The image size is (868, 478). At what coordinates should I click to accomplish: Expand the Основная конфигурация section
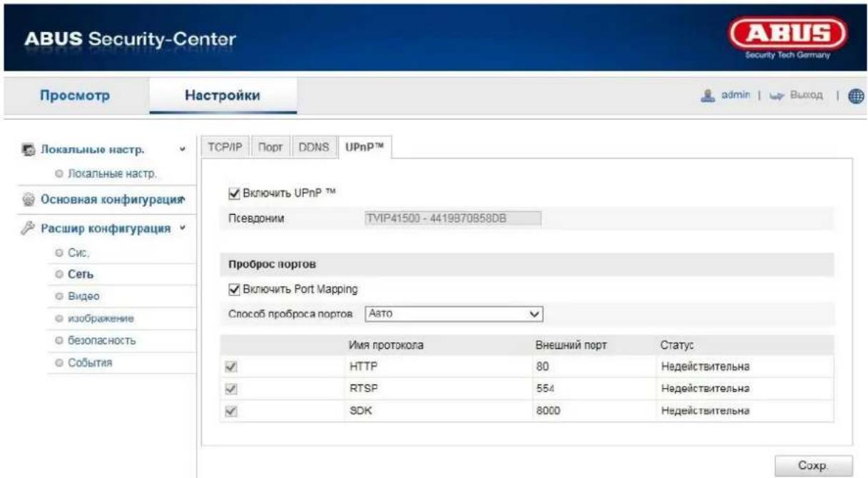coord(184,199)
